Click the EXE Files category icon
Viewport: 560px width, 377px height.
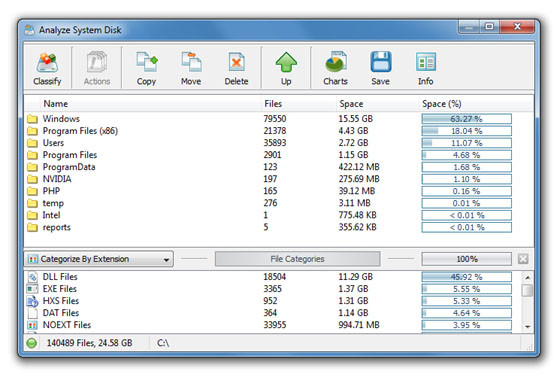pyautogui.click(x=32, y=289)
